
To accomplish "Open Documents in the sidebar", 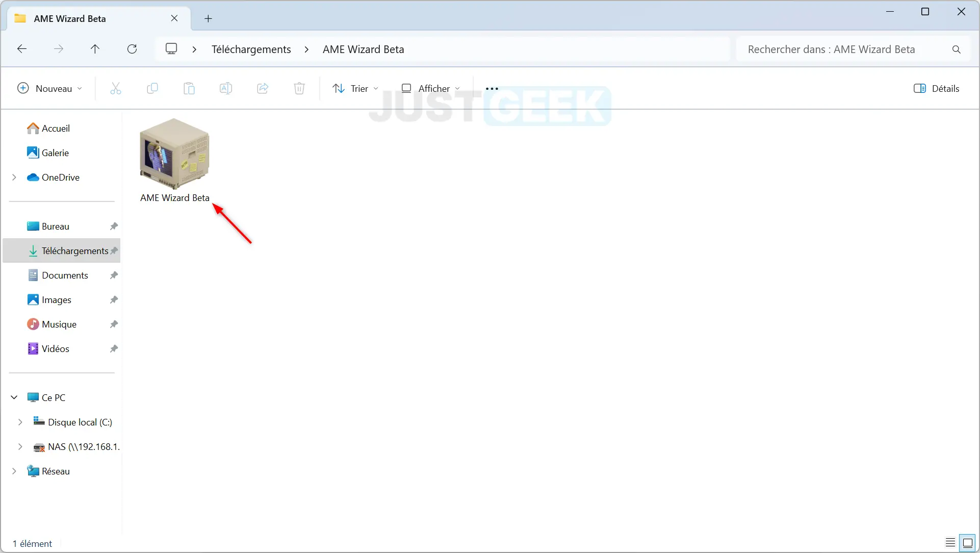I will 65,275.
